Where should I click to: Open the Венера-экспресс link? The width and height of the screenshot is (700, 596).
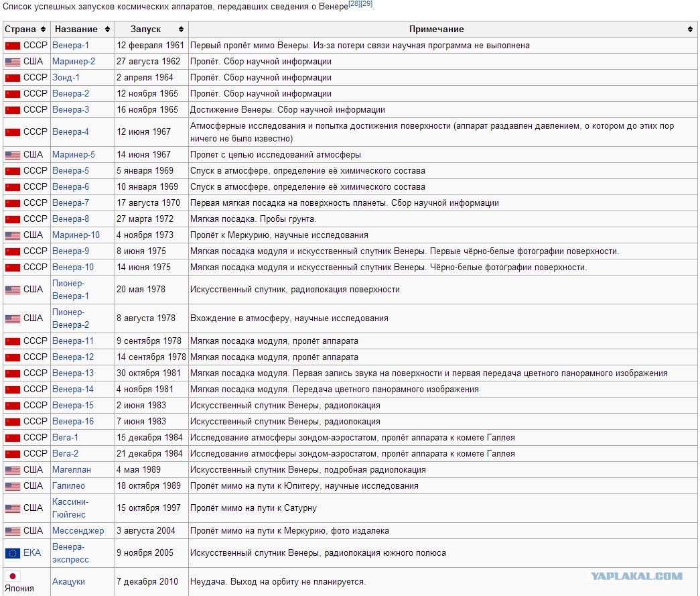tap(70, 553)
